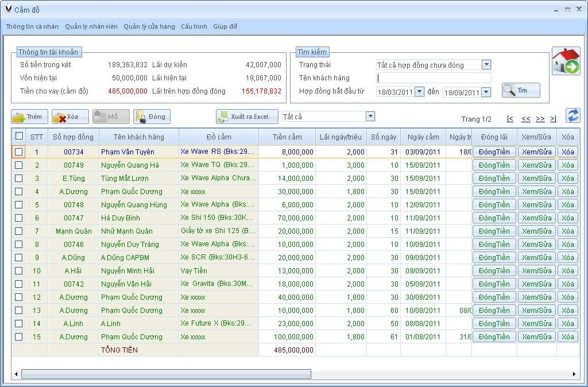Screen dimensions: 588x387
Task: Export list with Xuất ra Excel
Action: click(247, 117)
